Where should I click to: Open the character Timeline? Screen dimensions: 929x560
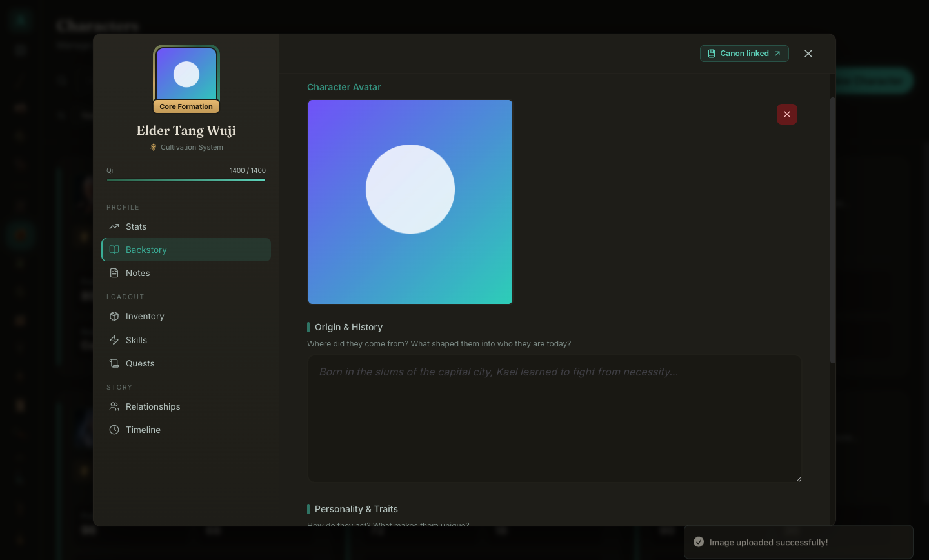[x=186, y=430]
